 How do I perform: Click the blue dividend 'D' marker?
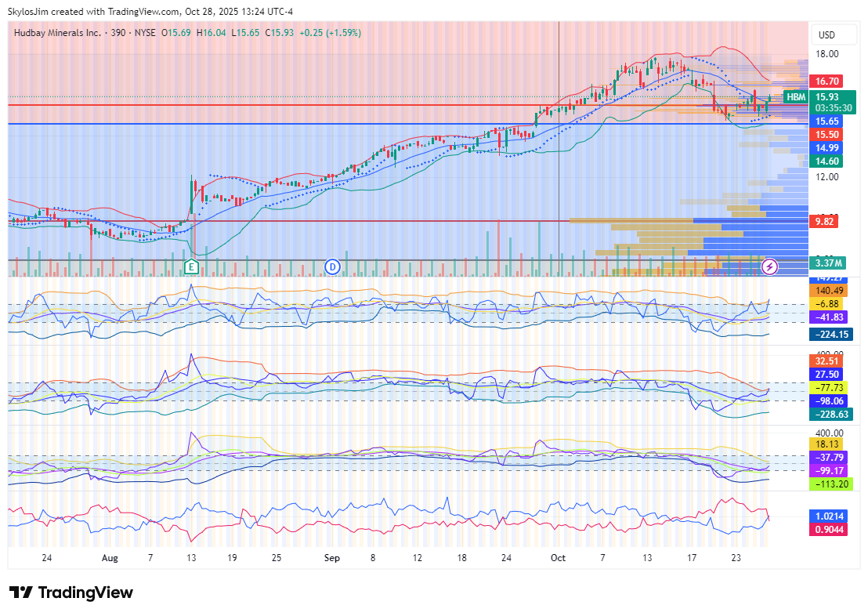[332, 267]
